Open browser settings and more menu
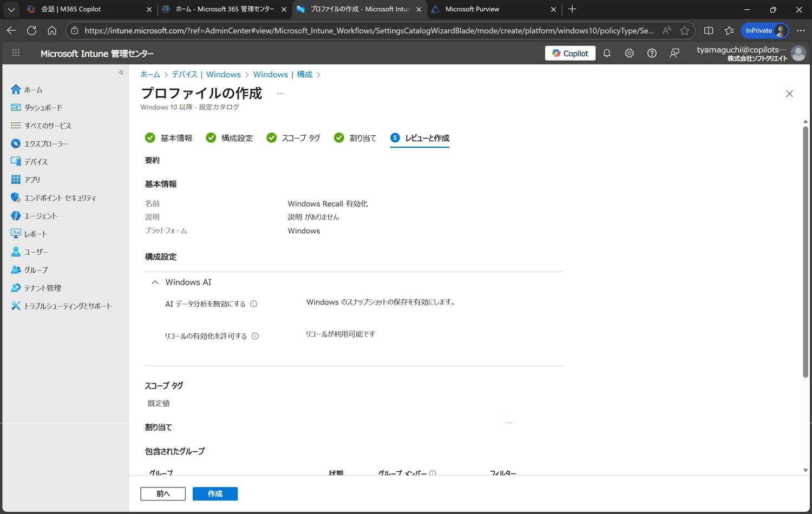812x514 pixels. [x=801, y=31]
